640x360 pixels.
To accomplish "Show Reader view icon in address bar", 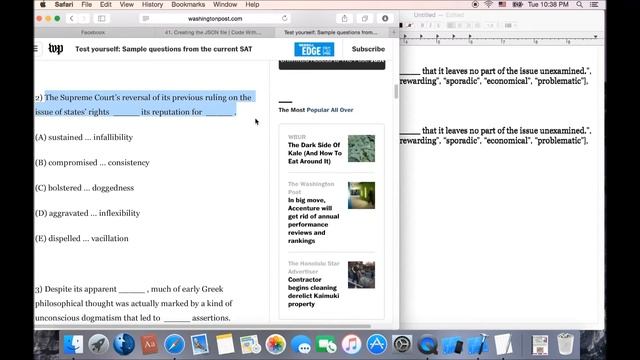I will [x=146, y=18].
